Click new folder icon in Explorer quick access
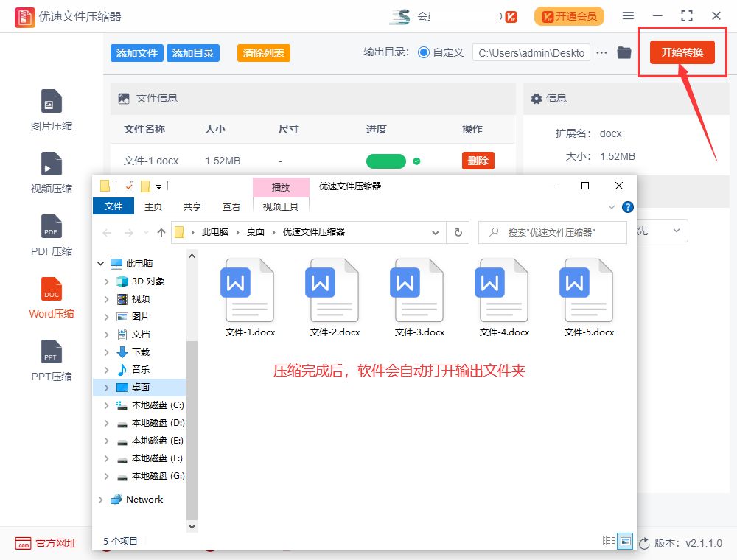Viewport: 737px width, 560px height. [146, 186]
